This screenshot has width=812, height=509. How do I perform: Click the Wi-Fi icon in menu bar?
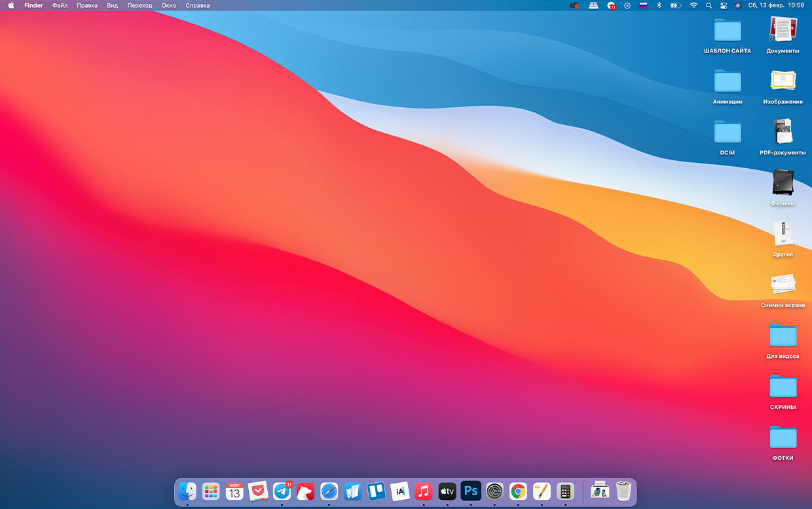tap(693, 5)
